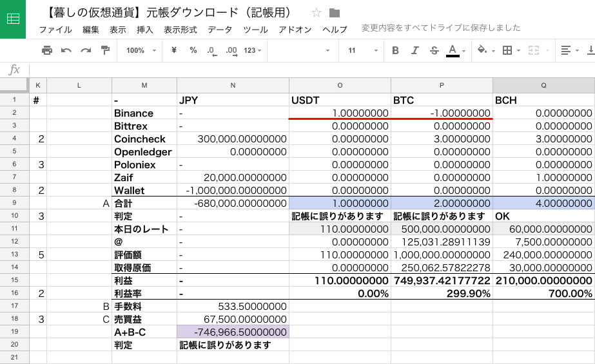Select 手数料 value 533.50000000
595x364 pixels.
click(233, 307)
